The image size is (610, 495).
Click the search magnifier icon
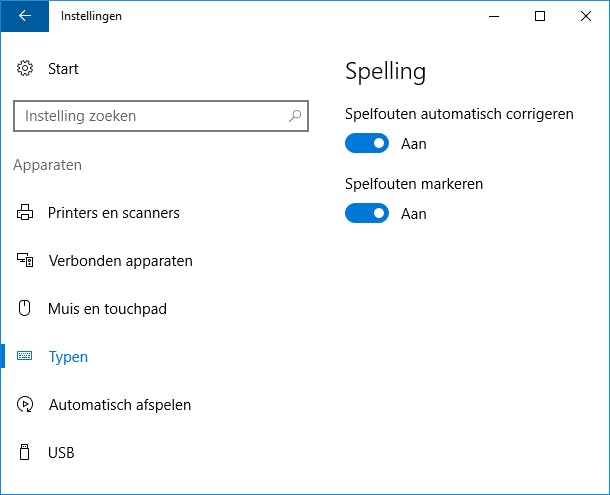(x=295, y=116)
